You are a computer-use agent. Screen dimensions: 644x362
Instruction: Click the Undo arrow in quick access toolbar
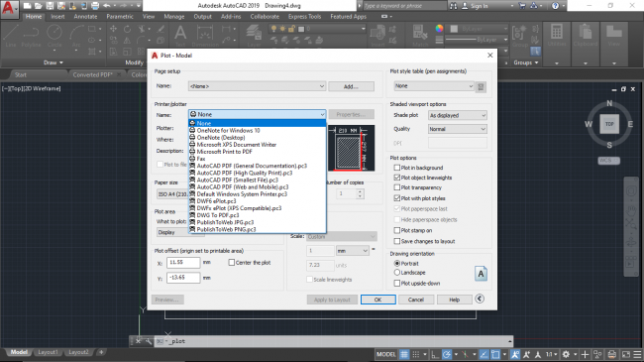107,6
